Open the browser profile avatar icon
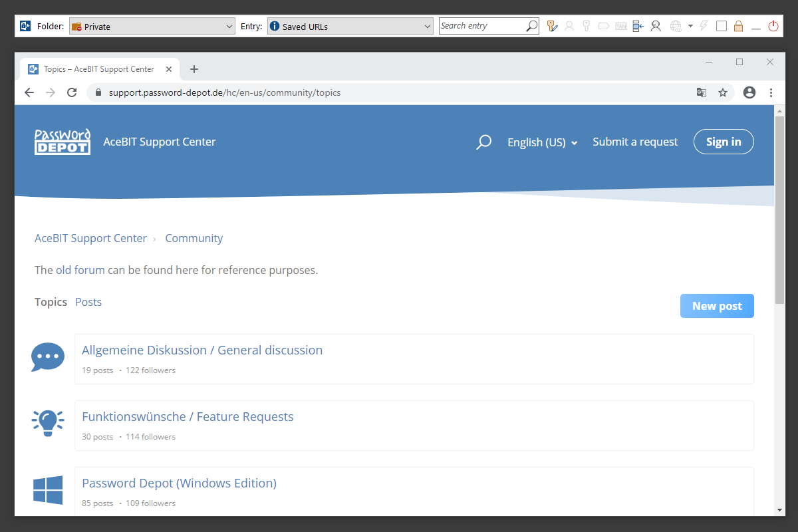 [x=749, y=92]
